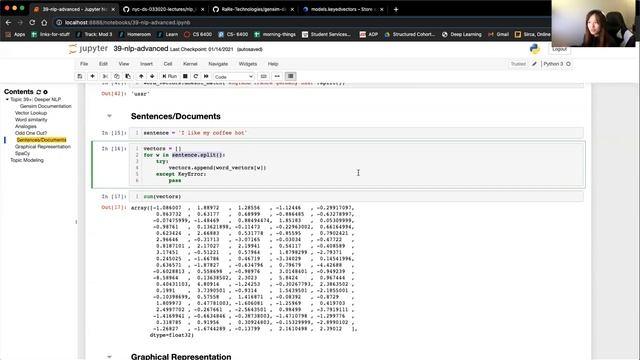Close the 39-nlp-advanced Jupyter tab
The image size is (640, 360).
113,9
